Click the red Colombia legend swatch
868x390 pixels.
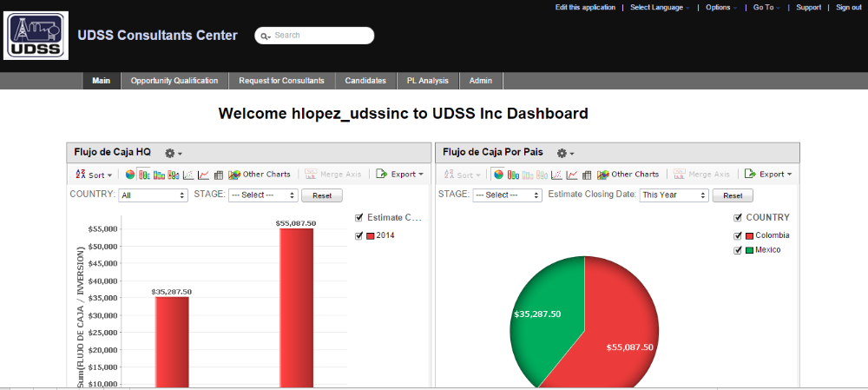[x=749, y=235]
